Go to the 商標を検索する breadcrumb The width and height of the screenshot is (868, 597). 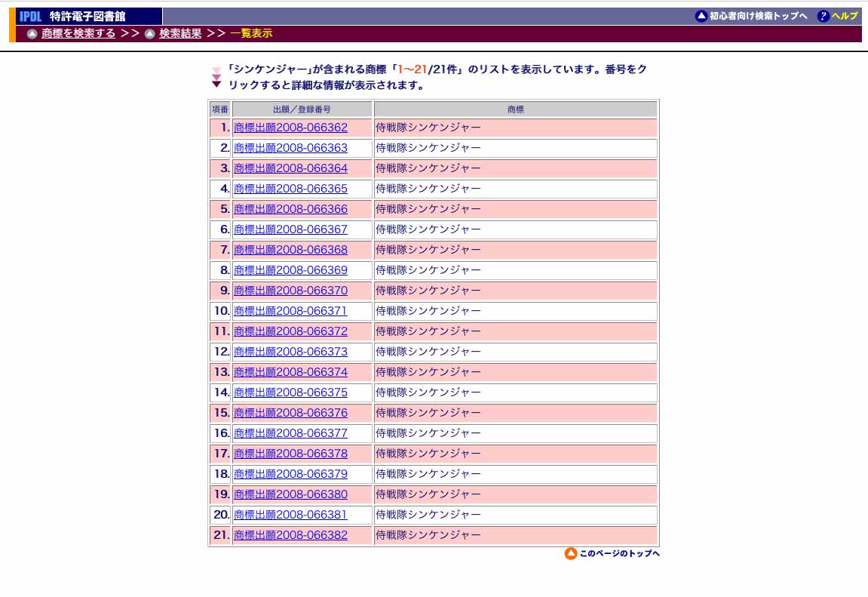click(78, 33)
